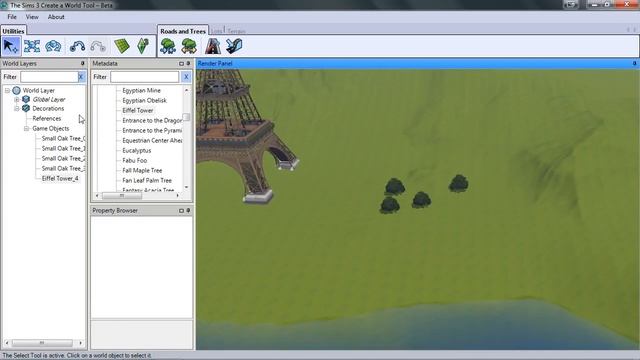Click World Layers horizontal scroll left arrow
The image size is (640, 360).
pos(7,343)
